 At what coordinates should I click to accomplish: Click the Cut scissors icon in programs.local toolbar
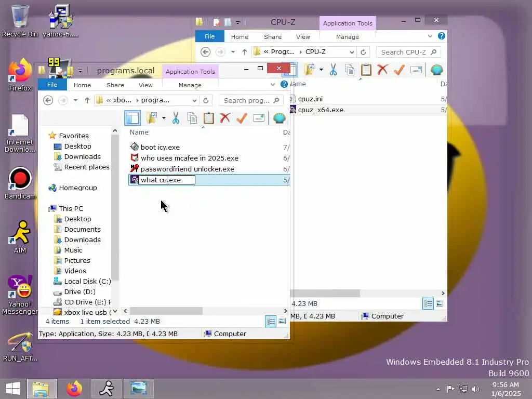pyautogui.click(x=176, y=118)
